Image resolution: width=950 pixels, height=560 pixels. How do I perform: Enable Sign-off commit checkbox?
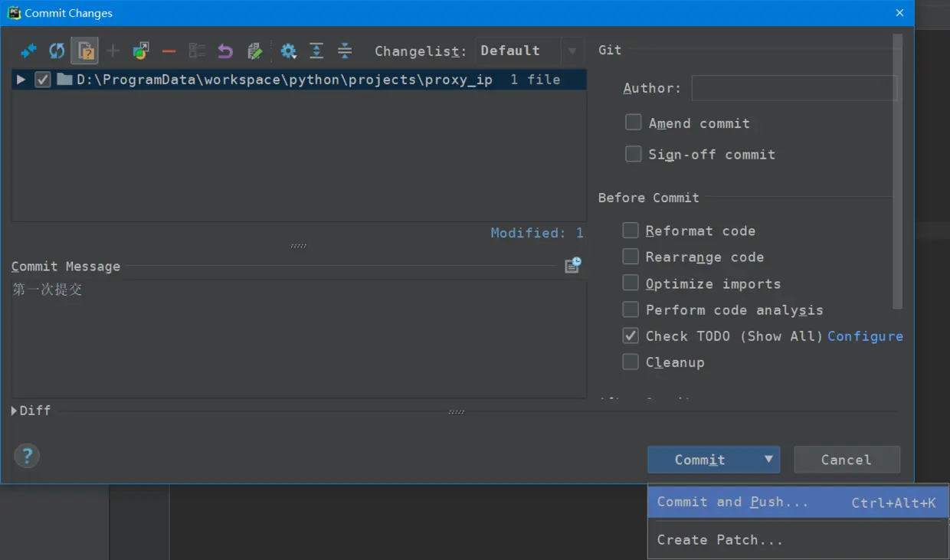click(x=633, y=154)
